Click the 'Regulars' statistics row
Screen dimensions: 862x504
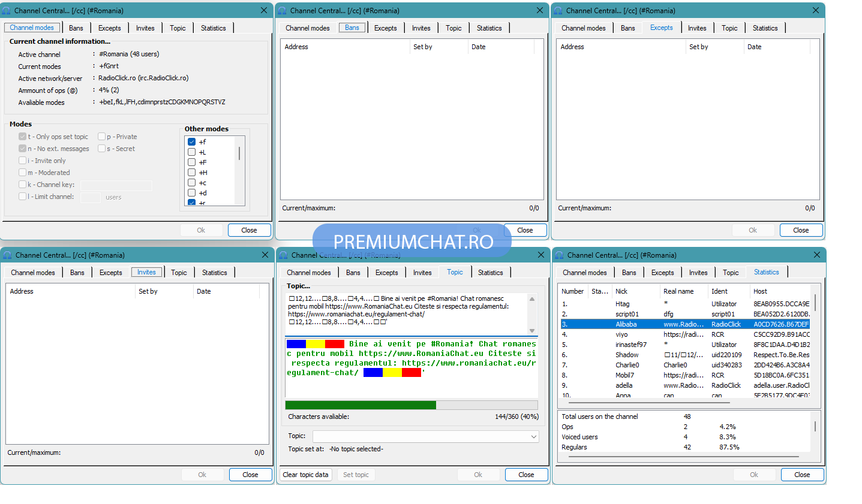685,447
